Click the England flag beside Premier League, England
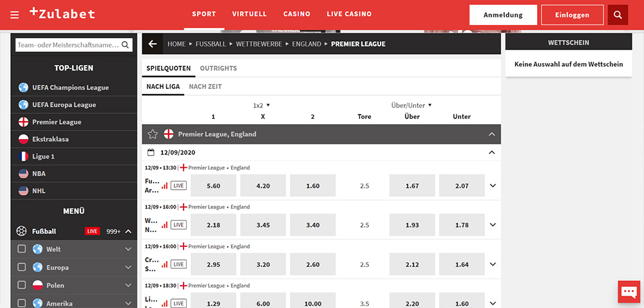 tap(168, 134)
